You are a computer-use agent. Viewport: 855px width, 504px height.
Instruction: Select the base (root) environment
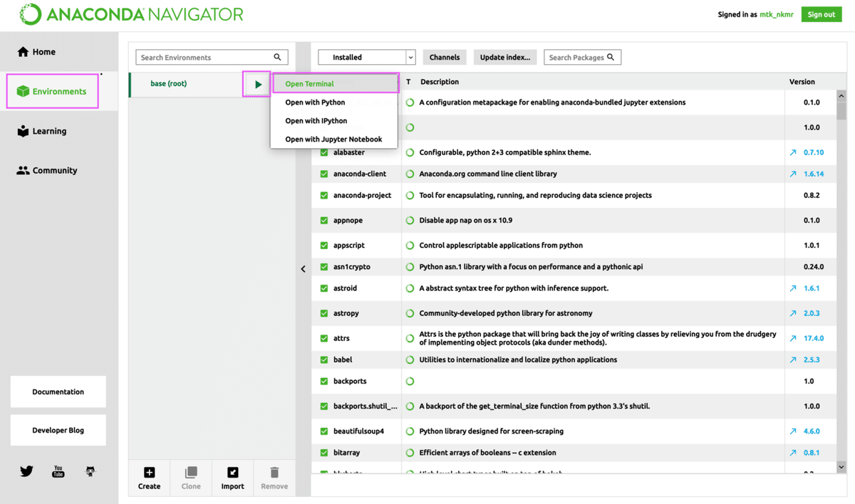(185, 84)
